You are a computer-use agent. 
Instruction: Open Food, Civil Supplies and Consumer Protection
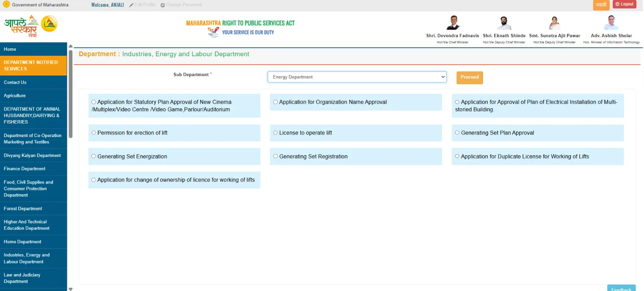tap(33, 189)
